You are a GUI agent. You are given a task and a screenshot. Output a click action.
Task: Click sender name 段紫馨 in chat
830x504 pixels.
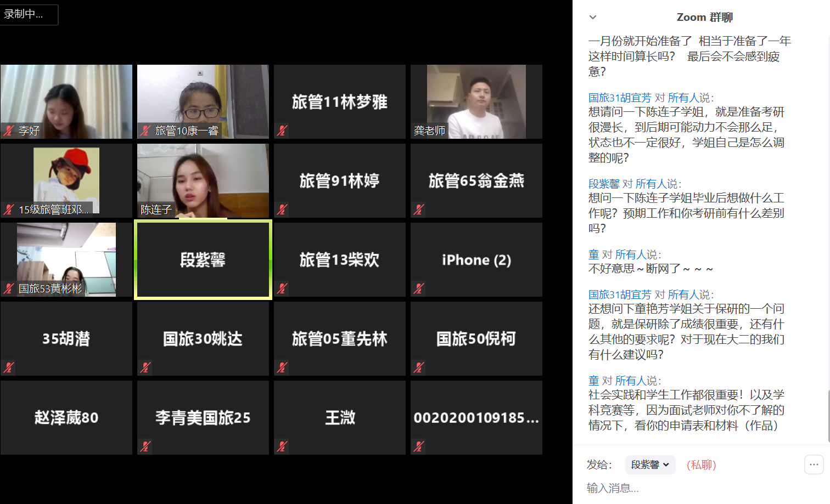pyautogui.click(x=604, y=184)
